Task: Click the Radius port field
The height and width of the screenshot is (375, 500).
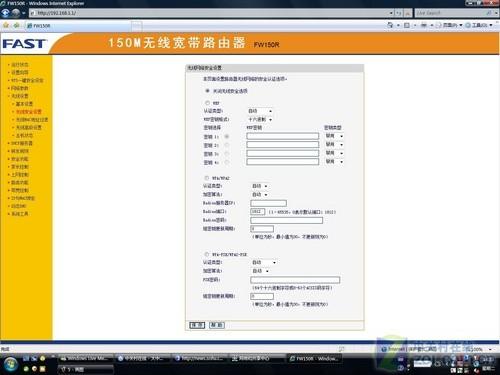Action: click(258, 212)
